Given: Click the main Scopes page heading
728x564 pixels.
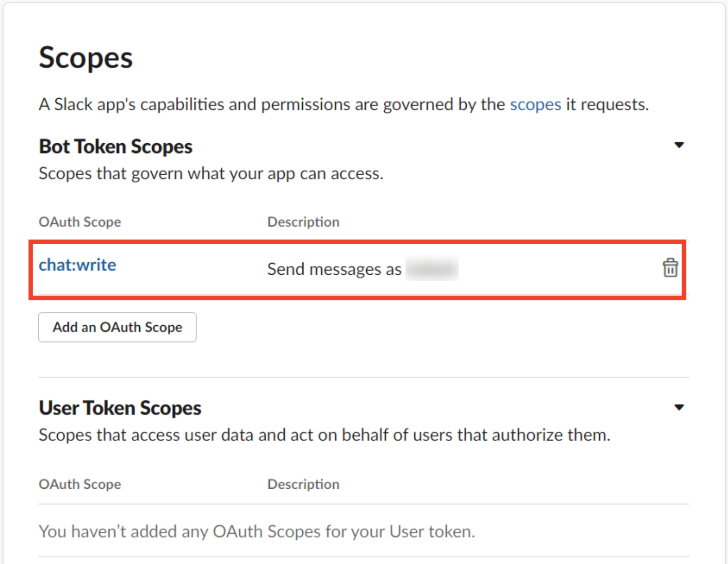Looking at the screenshot, I should (86, 58).
